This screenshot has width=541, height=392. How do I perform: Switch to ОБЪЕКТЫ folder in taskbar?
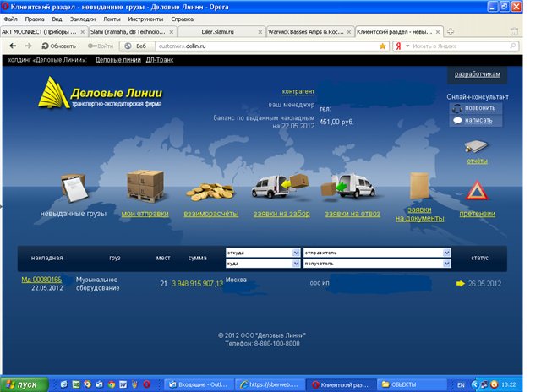click(411, 384)
